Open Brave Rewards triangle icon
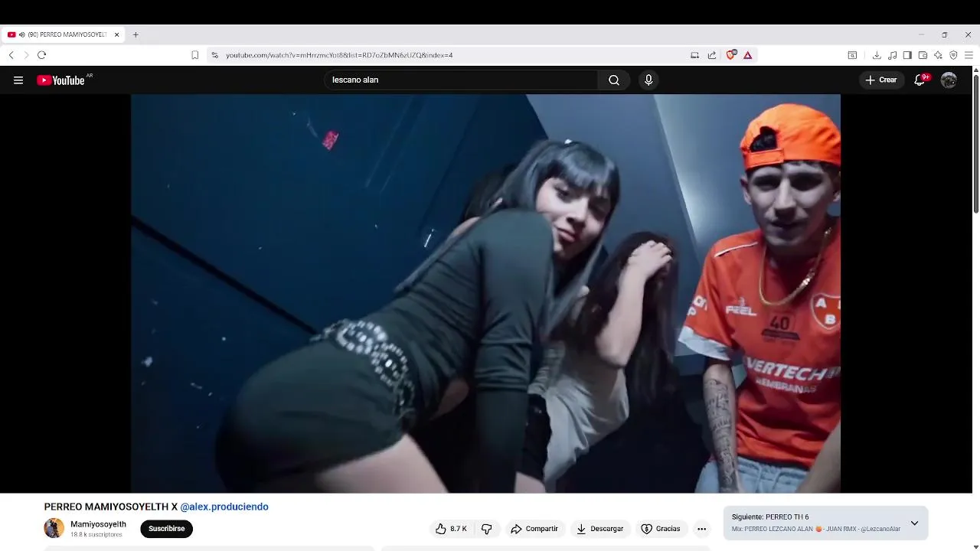Image resolution: width=980 pixels, height=551 pixels. click(747, 55)
